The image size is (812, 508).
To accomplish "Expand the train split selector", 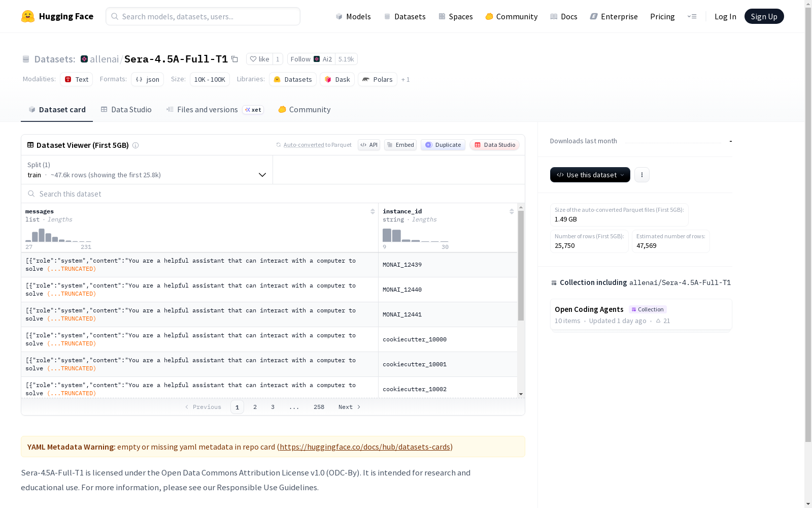I will 147,170.
